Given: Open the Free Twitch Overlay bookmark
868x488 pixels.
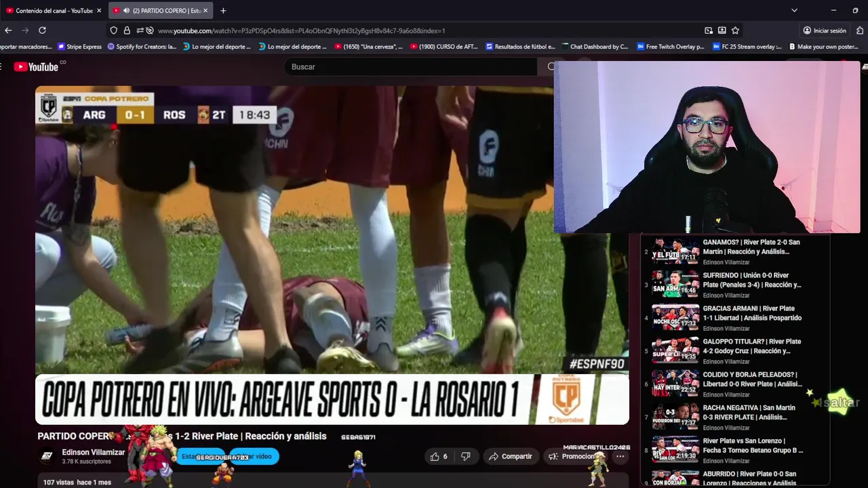Looking at the screenshot, I should [x=671, y=47].
